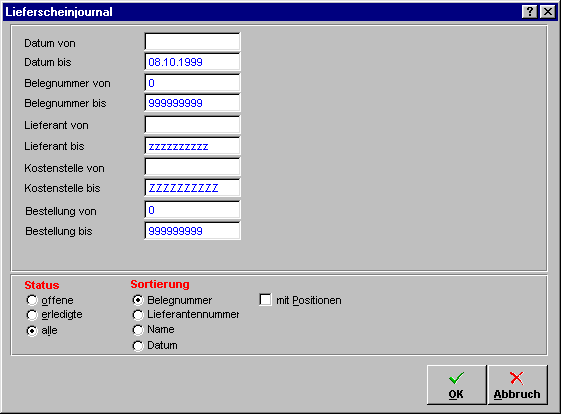Enable the mit Positionen checkbox
This screenshot has width=561, height=414.
pyautogui.click(x=265, y=300)
